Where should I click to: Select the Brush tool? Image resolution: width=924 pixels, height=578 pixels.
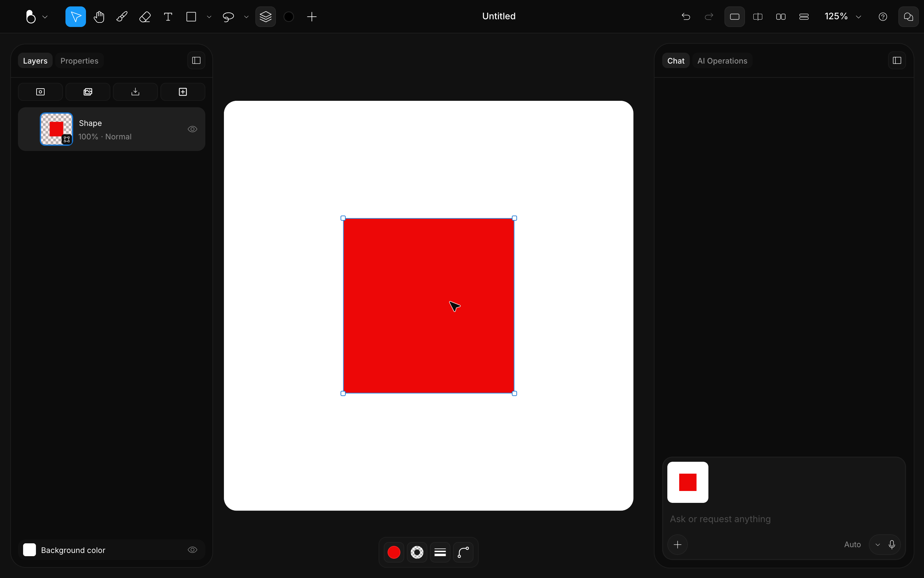pos(122,17)
